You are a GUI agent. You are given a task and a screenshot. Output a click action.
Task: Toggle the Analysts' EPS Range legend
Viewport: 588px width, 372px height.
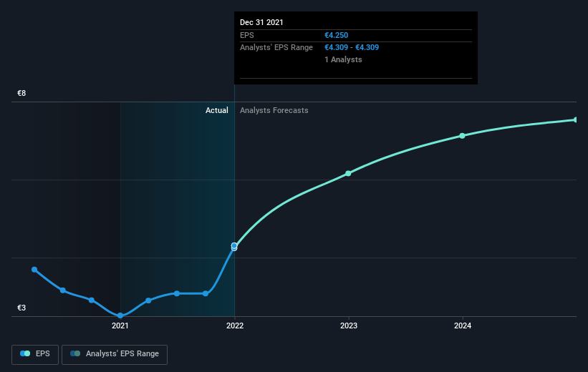point(115,354)
